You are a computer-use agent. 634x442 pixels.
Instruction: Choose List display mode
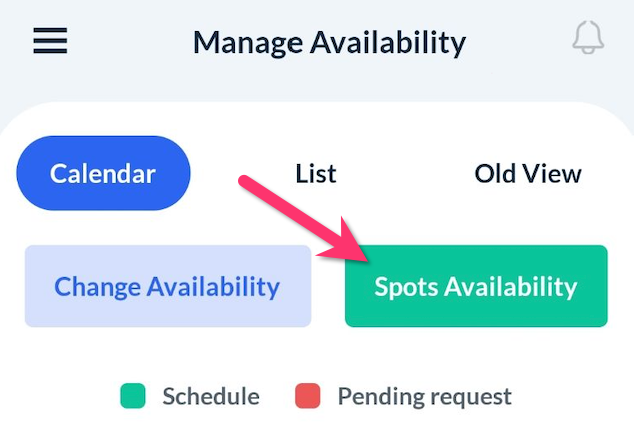click(316, 173)
